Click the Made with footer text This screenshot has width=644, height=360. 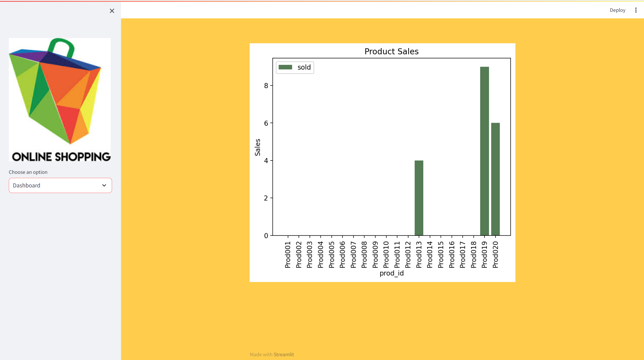point(261,354)
